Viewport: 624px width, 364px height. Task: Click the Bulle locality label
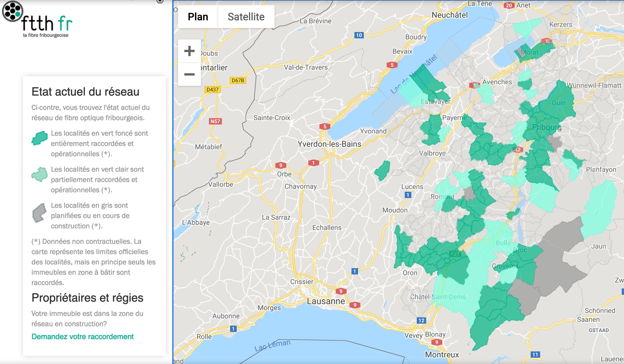(x=503, y=243)
